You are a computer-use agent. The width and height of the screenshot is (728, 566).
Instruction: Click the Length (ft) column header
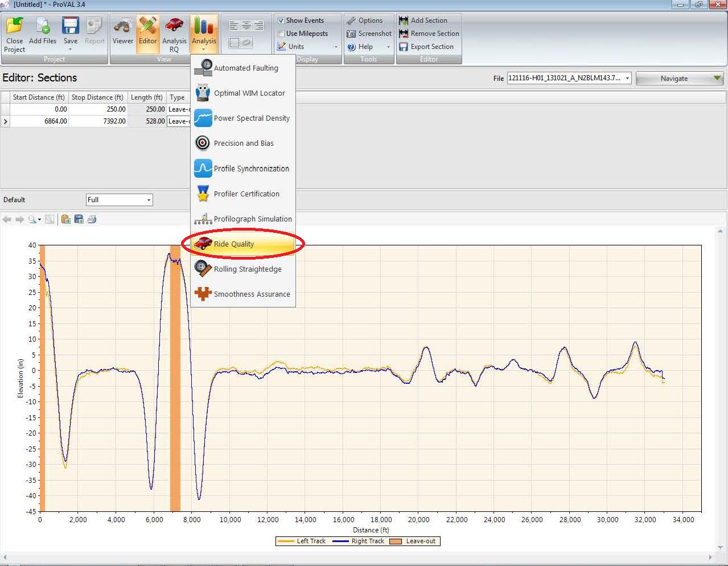coord(147,97)
